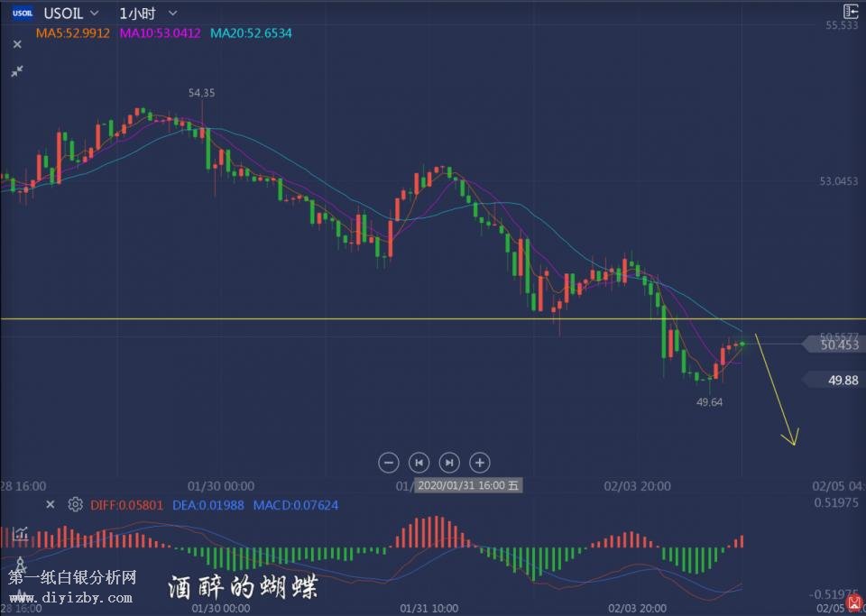Image resolution: width=866 pixels, height=616 pixels.
Task: Jump to the latest candle
Action: point(449,463)
